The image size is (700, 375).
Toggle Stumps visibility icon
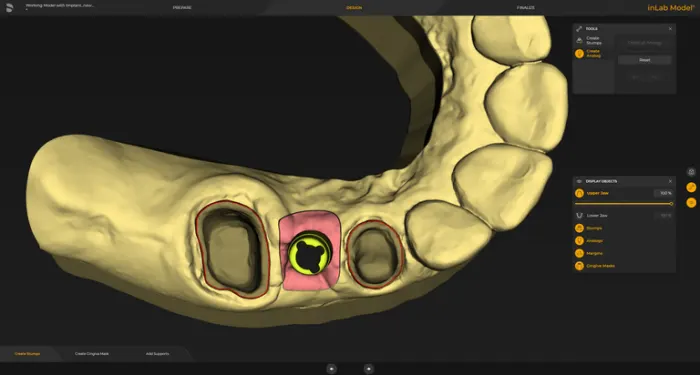click(x=579, y=228)
